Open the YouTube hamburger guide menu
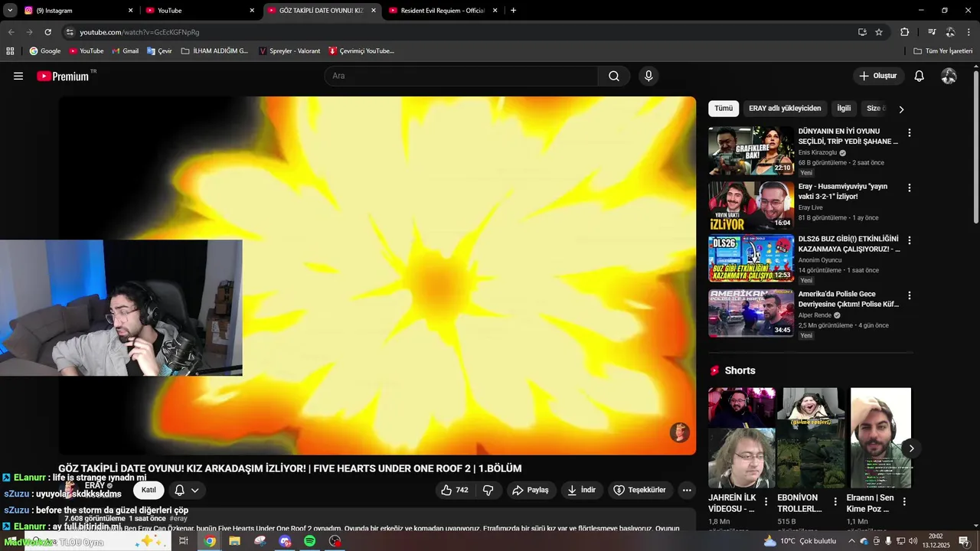980x551 pixels. point(18,76)
